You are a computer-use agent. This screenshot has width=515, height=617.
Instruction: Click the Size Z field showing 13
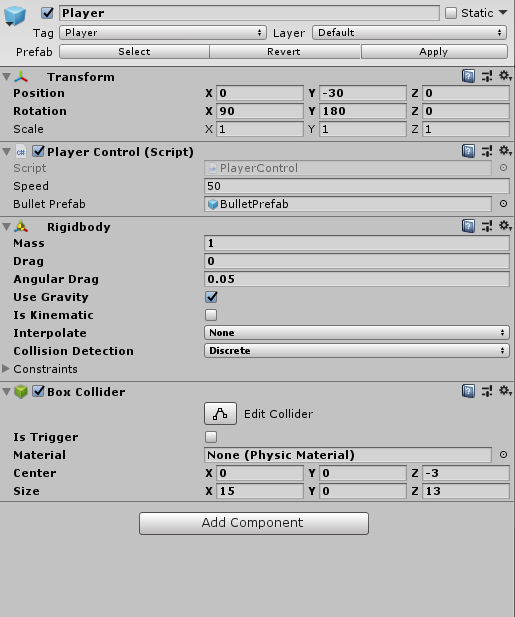466,491
